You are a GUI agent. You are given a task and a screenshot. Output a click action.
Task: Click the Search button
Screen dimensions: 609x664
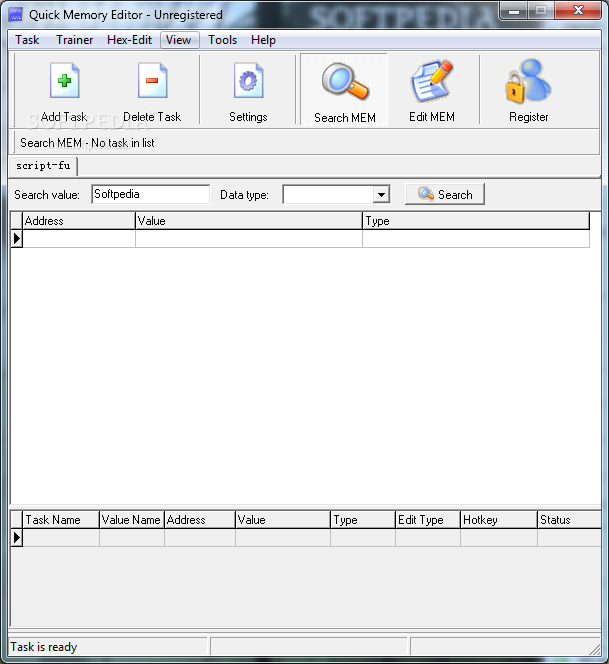pyautogui.click(x=445, y=194)
